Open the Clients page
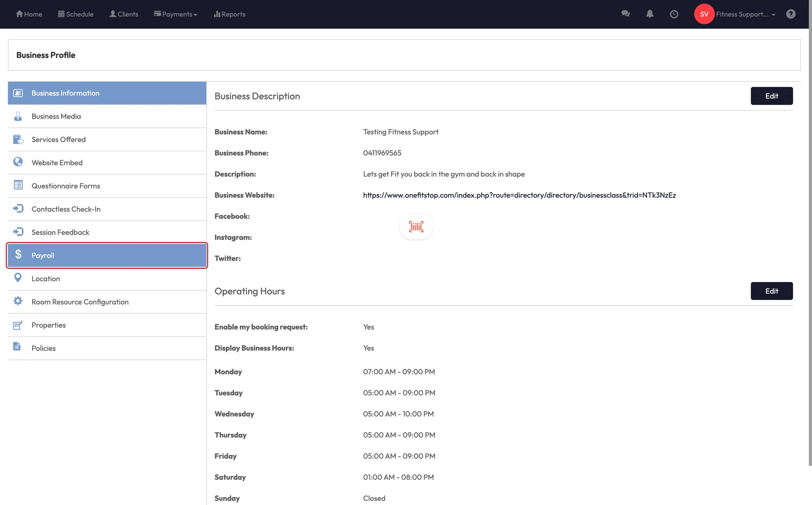This screenshot has width=812, height=505. point(124,14)
